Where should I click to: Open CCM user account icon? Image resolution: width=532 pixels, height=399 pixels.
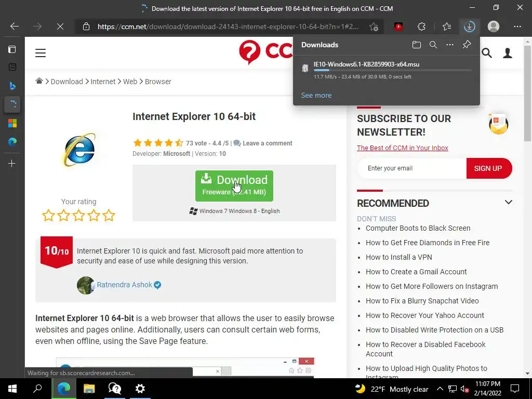[507, 53]
